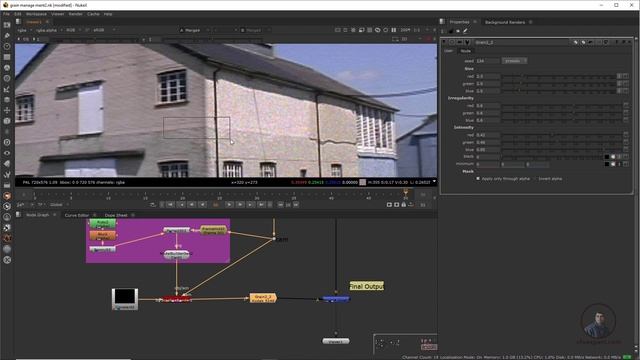
Task: Open the Image nodes toolbar menu
Action: 7,25
